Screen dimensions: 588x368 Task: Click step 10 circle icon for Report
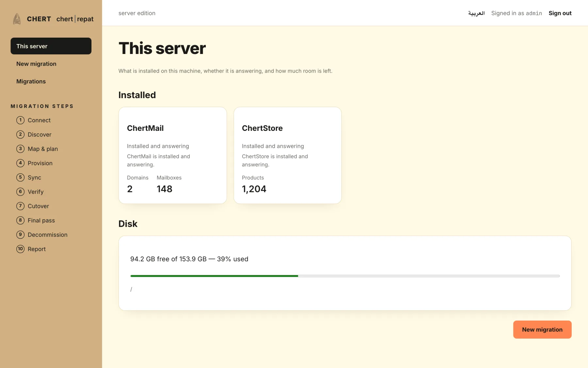(20, 249)
